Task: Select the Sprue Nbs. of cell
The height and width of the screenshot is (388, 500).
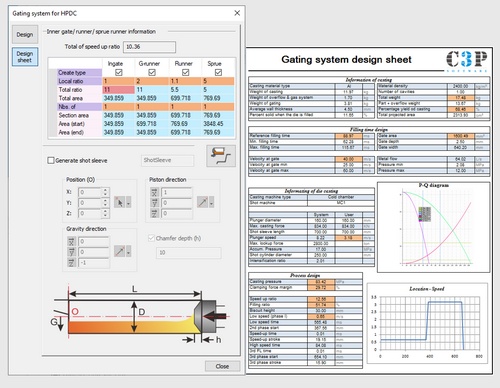Action: point(218,107)
